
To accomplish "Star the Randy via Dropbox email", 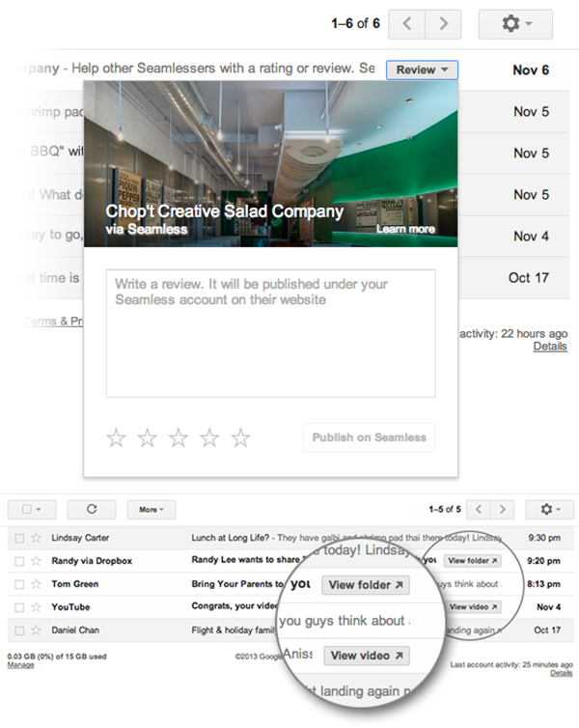I will coord(36,561).
